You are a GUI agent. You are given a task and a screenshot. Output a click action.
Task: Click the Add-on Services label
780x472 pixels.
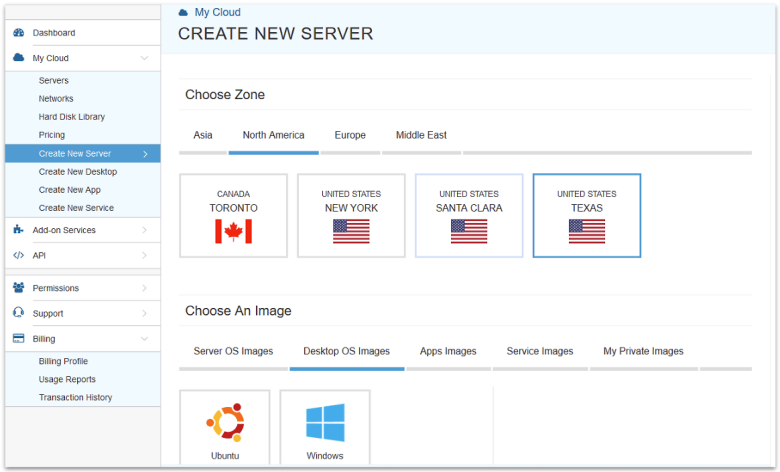64,230
